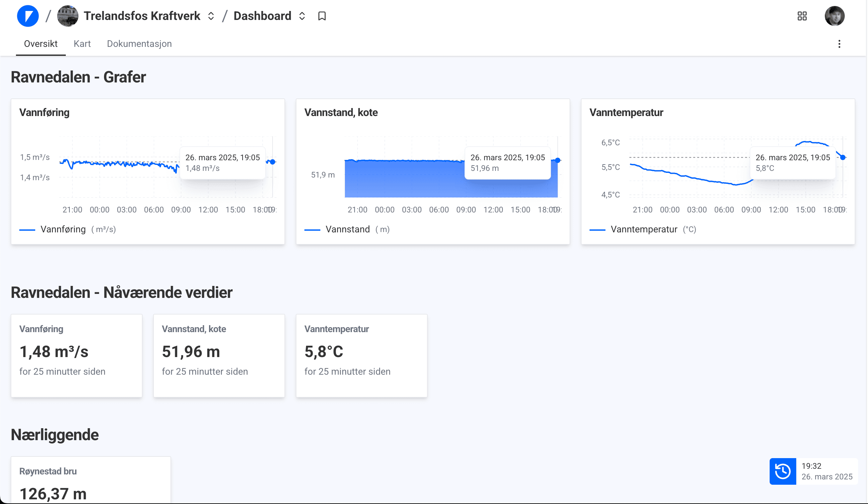Click the Trelandsfos Kraftverk station thumbnail
Image resolution: width=868 pixels, height=504 pixels.
coord(67,16)
